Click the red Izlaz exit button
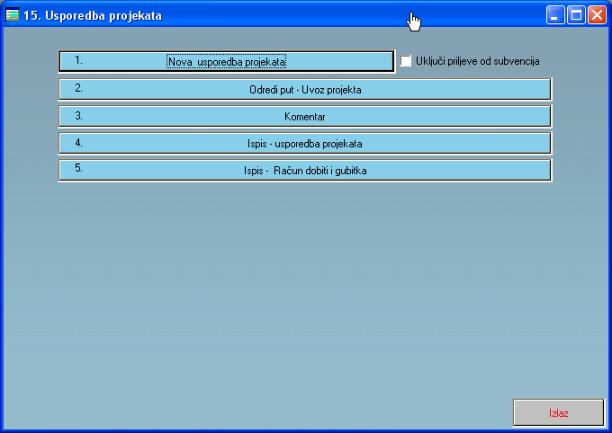Viewport: 612px width, 433px height. pyautogui.click(x=558, y=413)
